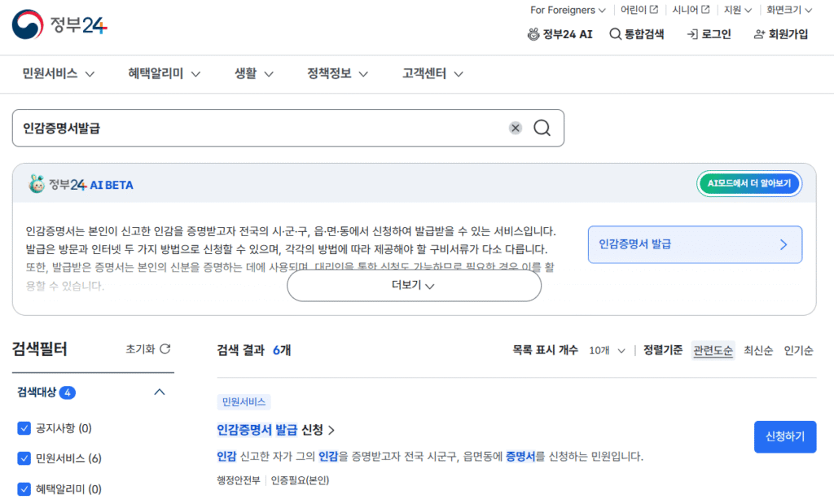
Task: Click the 검색 결과 6개 count text
Action: [254, 350]
